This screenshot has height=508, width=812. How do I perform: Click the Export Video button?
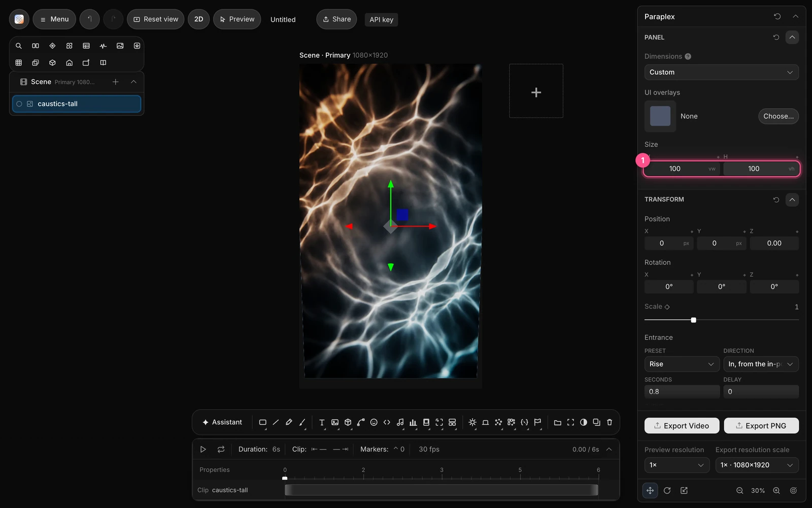pyautogui.click(x=682, y=426)
